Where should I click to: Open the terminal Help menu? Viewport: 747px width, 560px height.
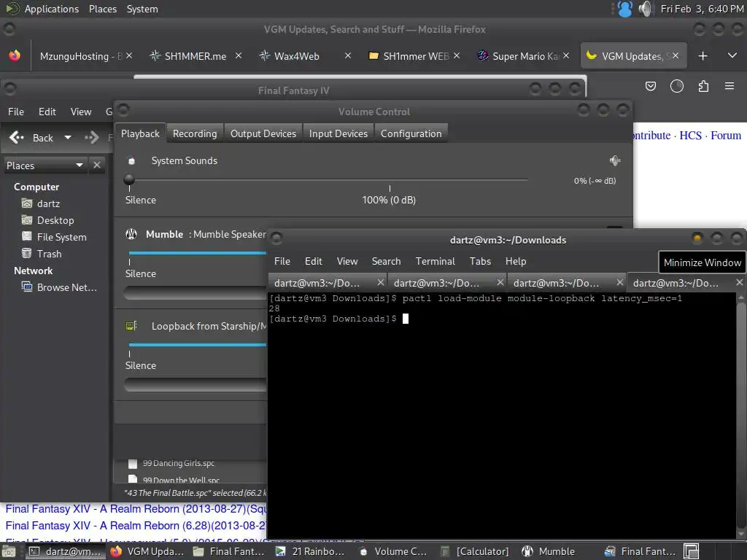coord(516,262)
